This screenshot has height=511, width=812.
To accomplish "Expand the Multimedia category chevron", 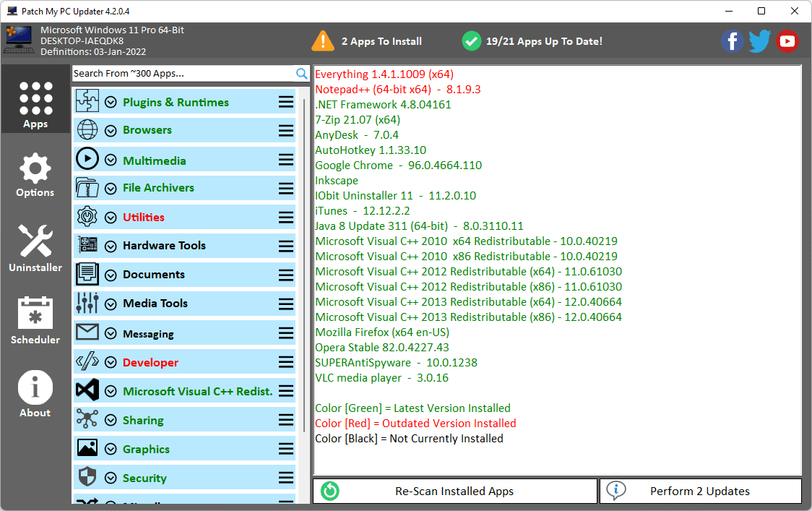I will [111, 160].
